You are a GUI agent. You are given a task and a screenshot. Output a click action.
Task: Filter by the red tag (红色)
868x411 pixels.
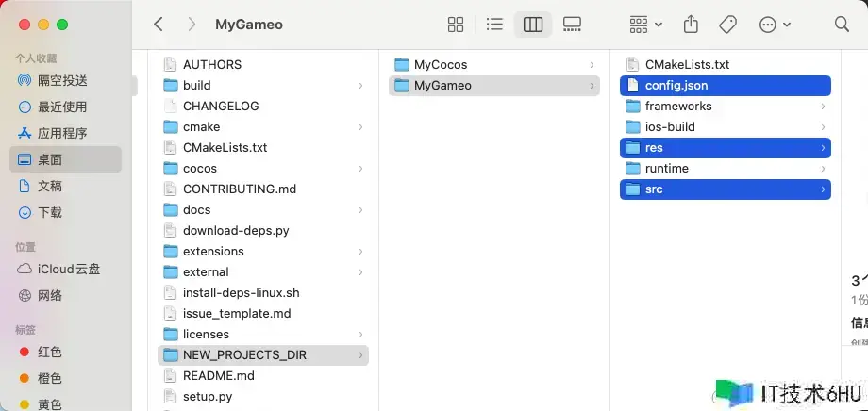tap(65, 352)
